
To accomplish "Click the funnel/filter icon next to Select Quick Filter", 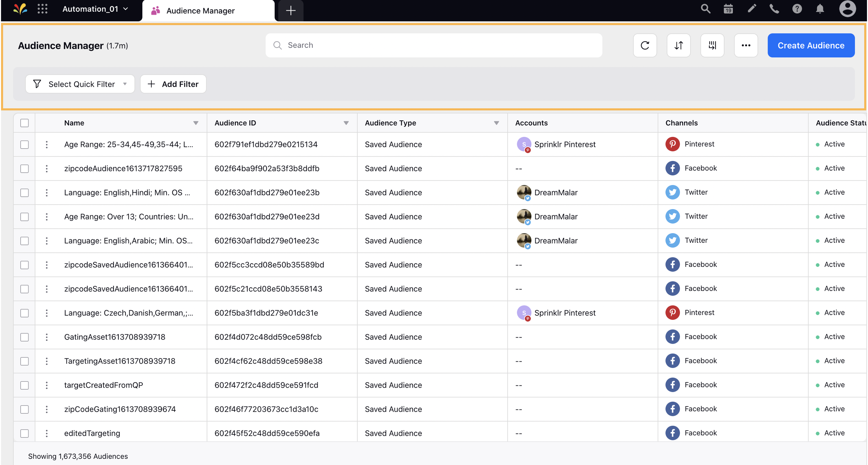I will [x=38, y=84].
